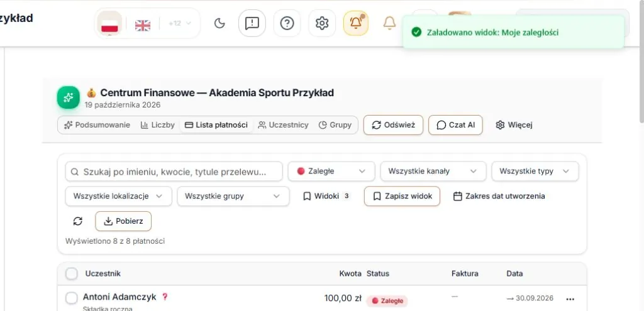Click the page vertical scrollbar

(x=641, y=62)
